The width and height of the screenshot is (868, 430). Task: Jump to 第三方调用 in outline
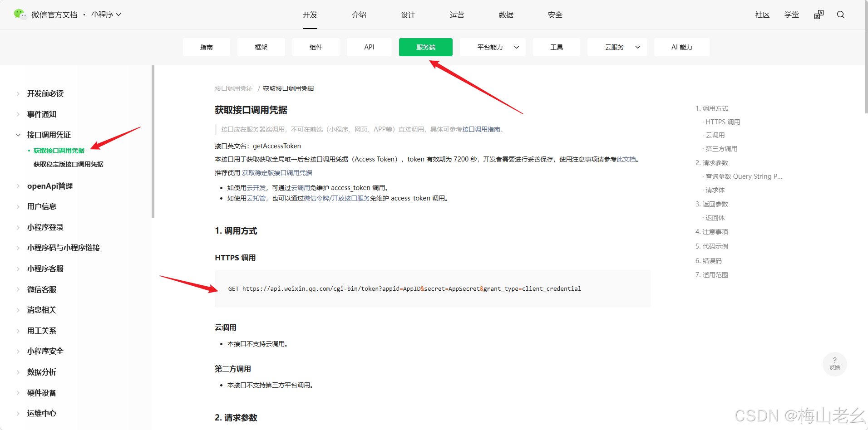click(721, 149)
